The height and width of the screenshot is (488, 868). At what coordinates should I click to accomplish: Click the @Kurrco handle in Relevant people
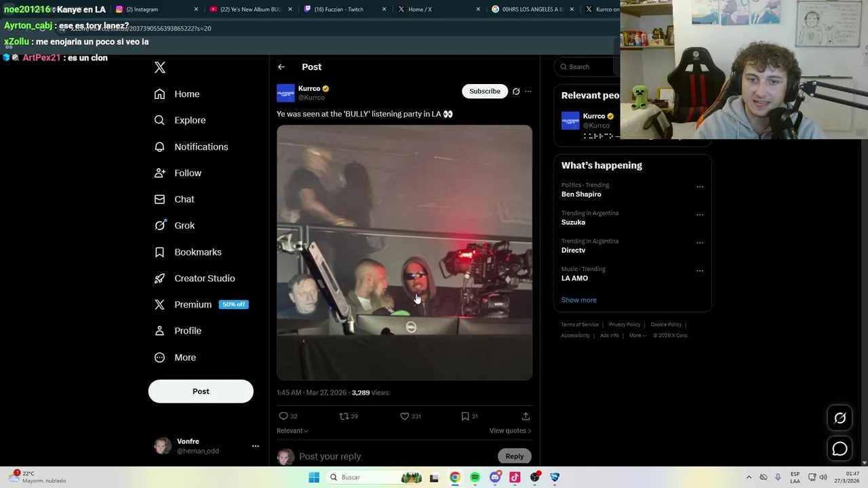(596, 126)
